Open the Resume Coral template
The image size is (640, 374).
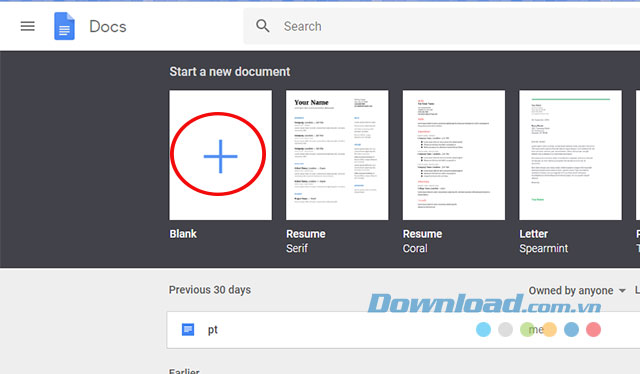coord(454,155)
